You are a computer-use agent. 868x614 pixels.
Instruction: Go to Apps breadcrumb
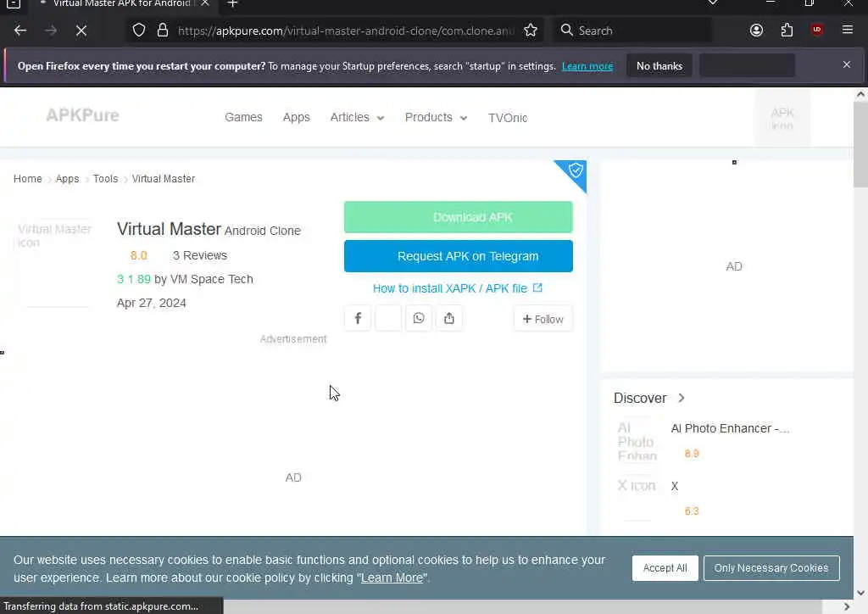[68, 179]
